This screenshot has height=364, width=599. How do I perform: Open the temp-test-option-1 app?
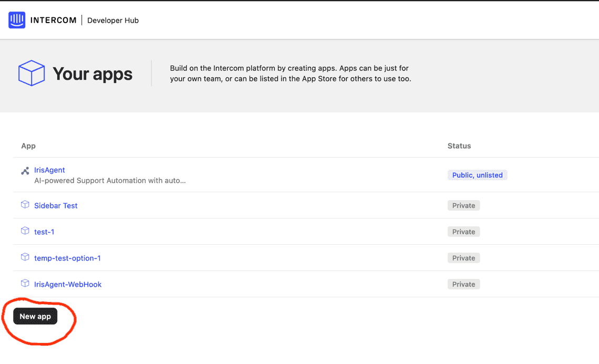point(67,258)
